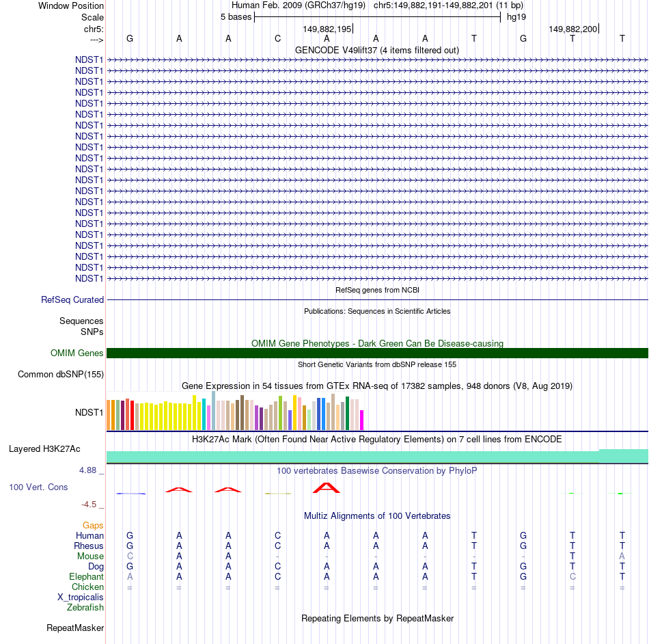
Task: Click the Human Feb. 2009 (GRCh37/hg19) assembly title
Action: (298, 5)
